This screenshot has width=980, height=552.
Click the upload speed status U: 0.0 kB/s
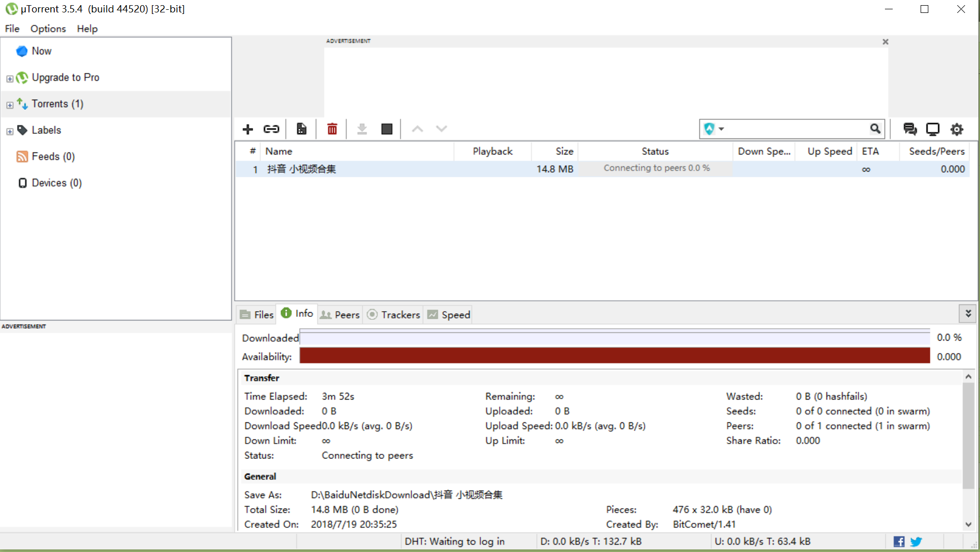point(763,542)
